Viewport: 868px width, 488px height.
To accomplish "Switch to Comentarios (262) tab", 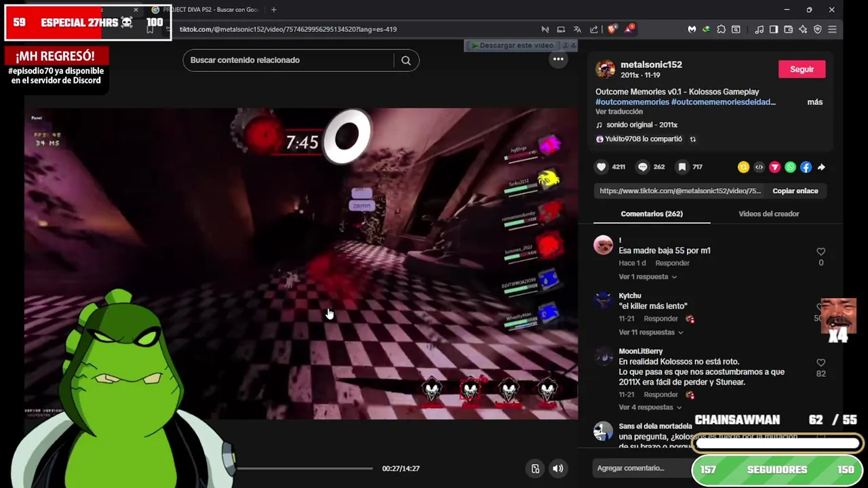I will pyautogui.click(x=652, y=213).
